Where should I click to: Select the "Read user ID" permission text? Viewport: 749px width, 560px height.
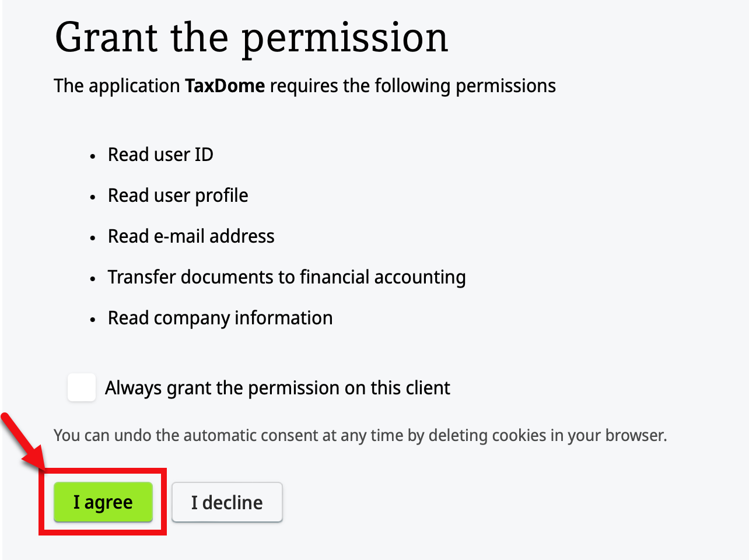tap(160, 155)
